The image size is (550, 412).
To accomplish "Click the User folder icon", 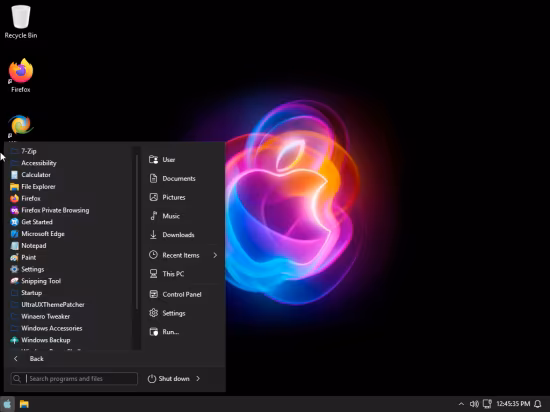I will 154,160.
